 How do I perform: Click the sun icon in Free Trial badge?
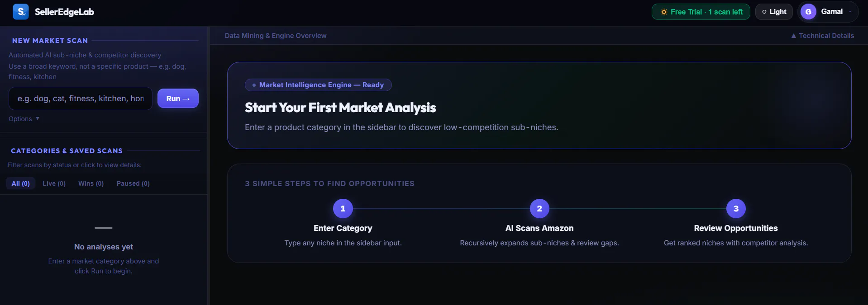664,12
